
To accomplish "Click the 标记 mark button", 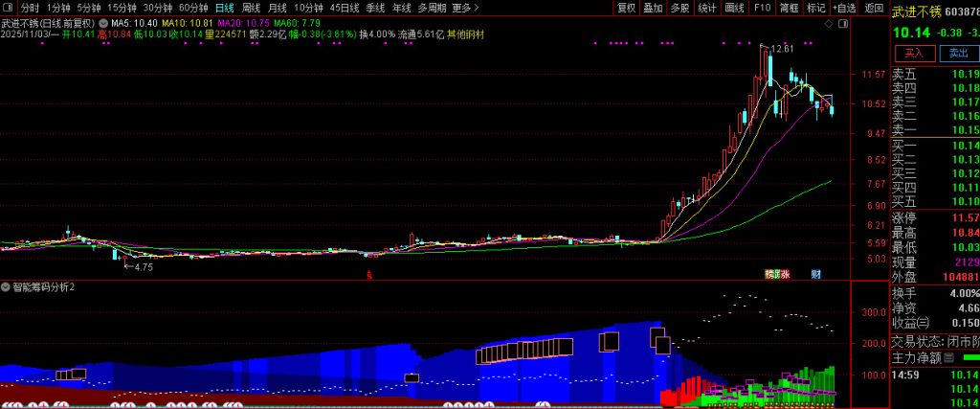I will coord(815,8).
